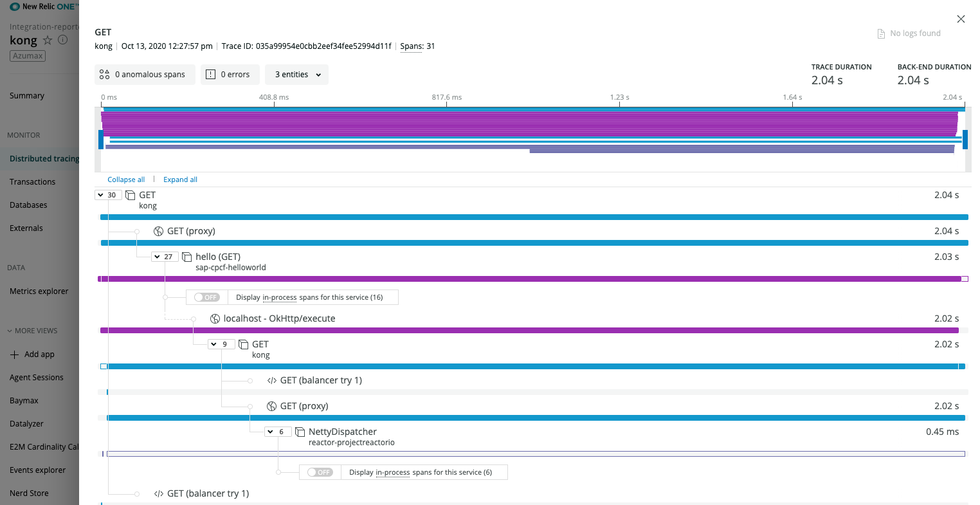Click the globe icon for localhost - OkHttp/execute
This screenshot has height=505, width=980.
pos(215,319)
